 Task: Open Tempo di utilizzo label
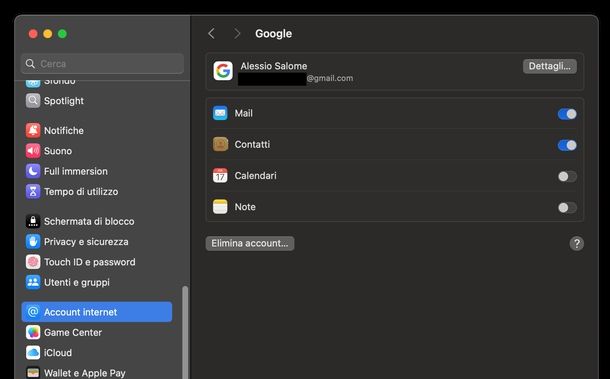pos(81,191)
